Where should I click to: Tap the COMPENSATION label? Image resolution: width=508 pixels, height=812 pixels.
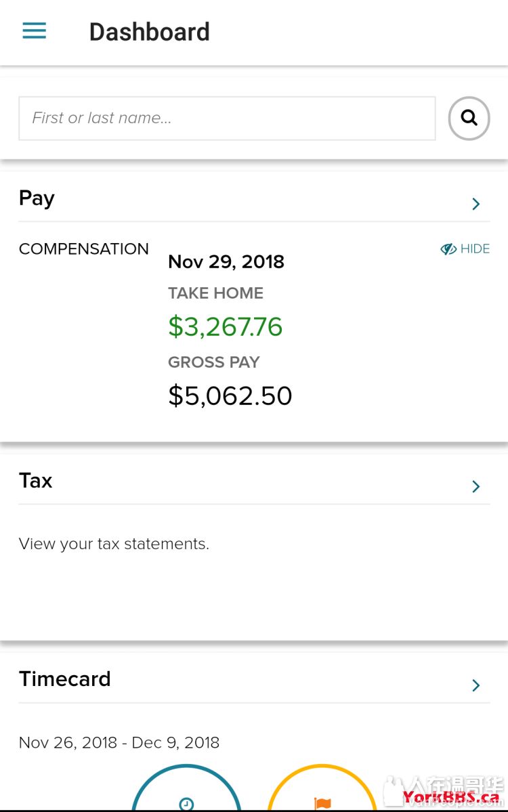[84, 249]
